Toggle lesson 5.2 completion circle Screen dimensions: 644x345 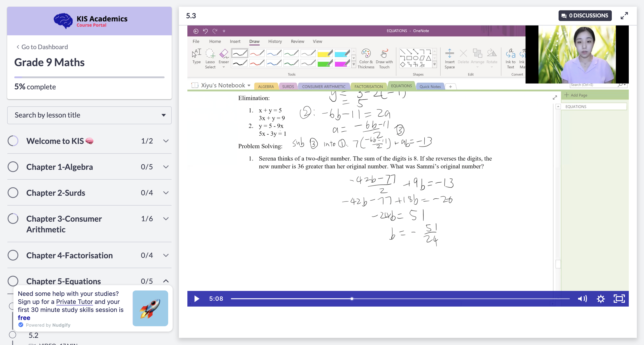[13, 335]
